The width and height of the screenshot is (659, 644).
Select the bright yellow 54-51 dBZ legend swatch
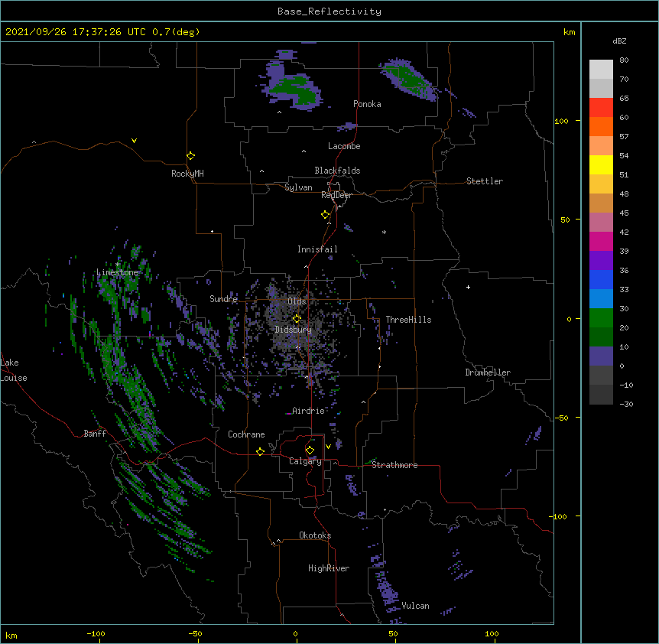601,164
